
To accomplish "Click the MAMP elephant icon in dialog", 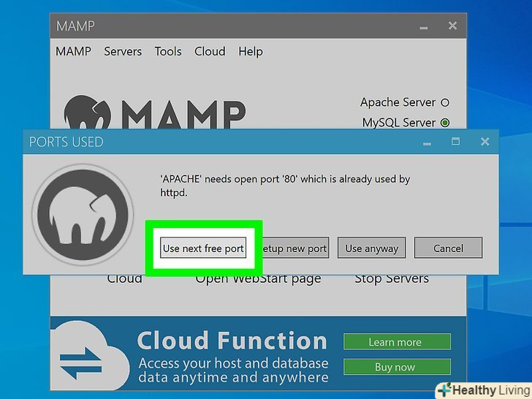I will click(83, 214).
